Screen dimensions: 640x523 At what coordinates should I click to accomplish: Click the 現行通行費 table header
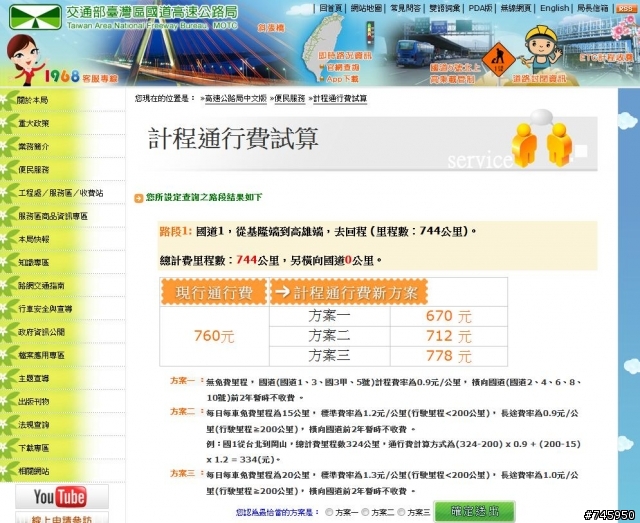[x=214, y=292]
